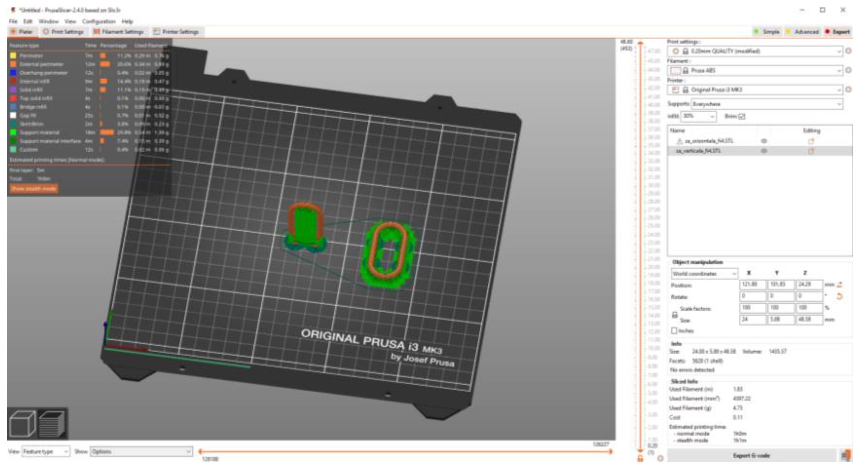This screenshot has height=474, width=868.
Task: Click the send to printer icon beside Export G-code
Action: [x=846, y=456]
